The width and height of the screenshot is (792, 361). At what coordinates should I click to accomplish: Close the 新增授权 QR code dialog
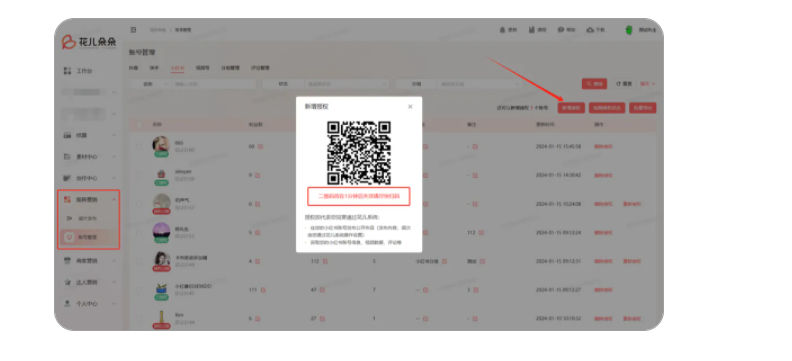pyautogui.click(x=410, y=107)
